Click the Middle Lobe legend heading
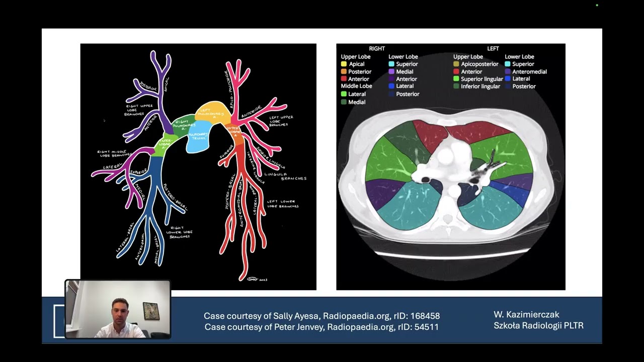644x362 pixels. click(357, 86)
